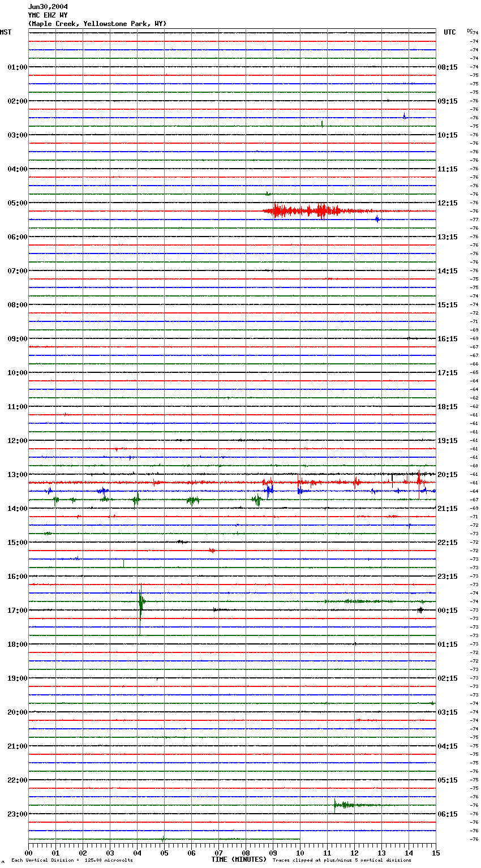
Task: Click the '07:00' MST time label
Action: [18, 271]
